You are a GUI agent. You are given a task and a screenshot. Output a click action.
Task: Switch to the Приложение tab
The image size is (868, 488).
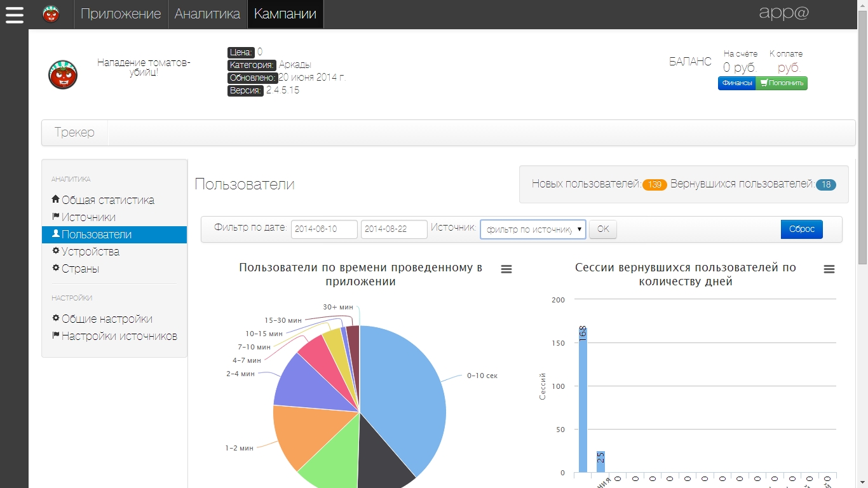pos(121,14)
